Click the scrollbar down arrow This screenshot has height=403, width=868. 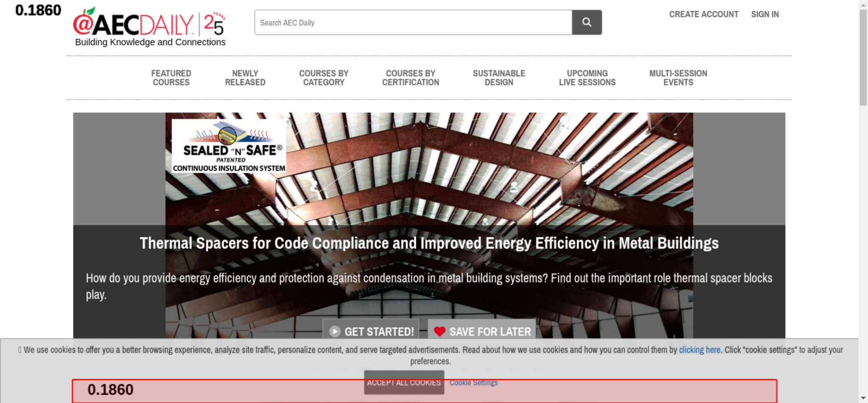point(863,398)
